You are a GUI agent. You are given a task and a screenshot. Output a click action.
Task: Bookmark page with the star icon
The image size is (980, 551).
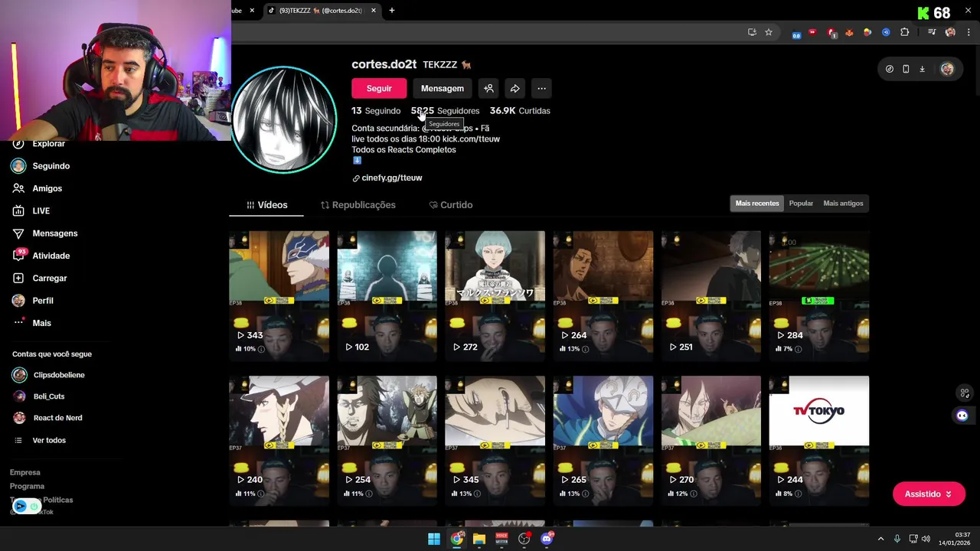click(769, 32)
